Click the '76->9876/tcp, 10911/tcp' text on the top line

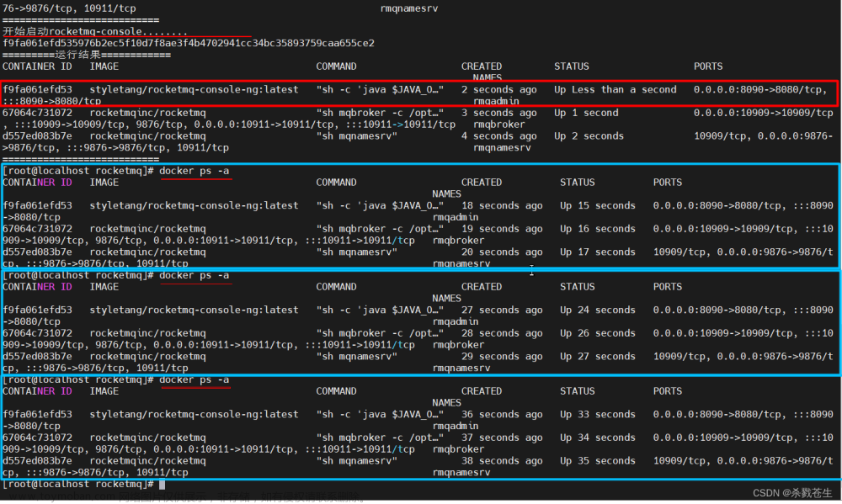click(x=69, y=8)
